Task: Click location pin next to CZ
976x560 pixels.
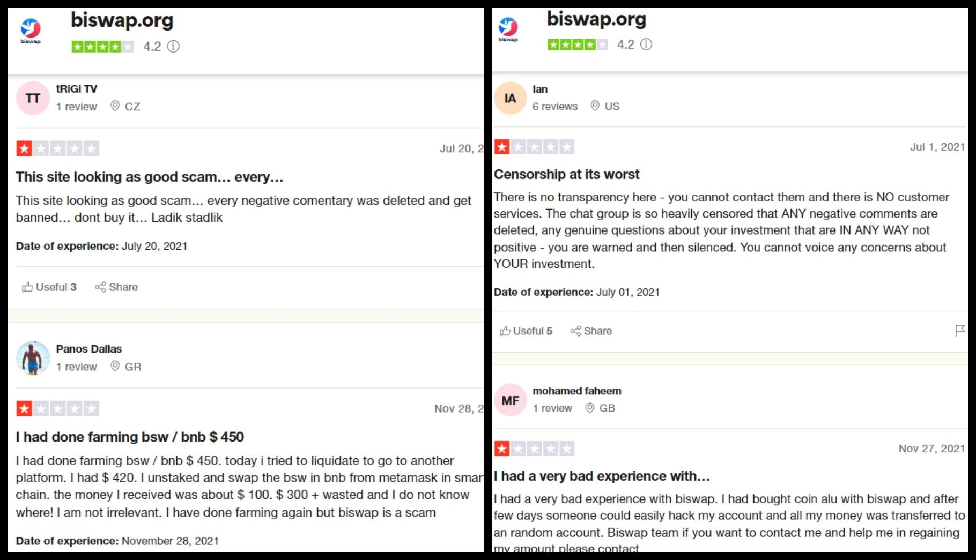Action: point(115,106)
